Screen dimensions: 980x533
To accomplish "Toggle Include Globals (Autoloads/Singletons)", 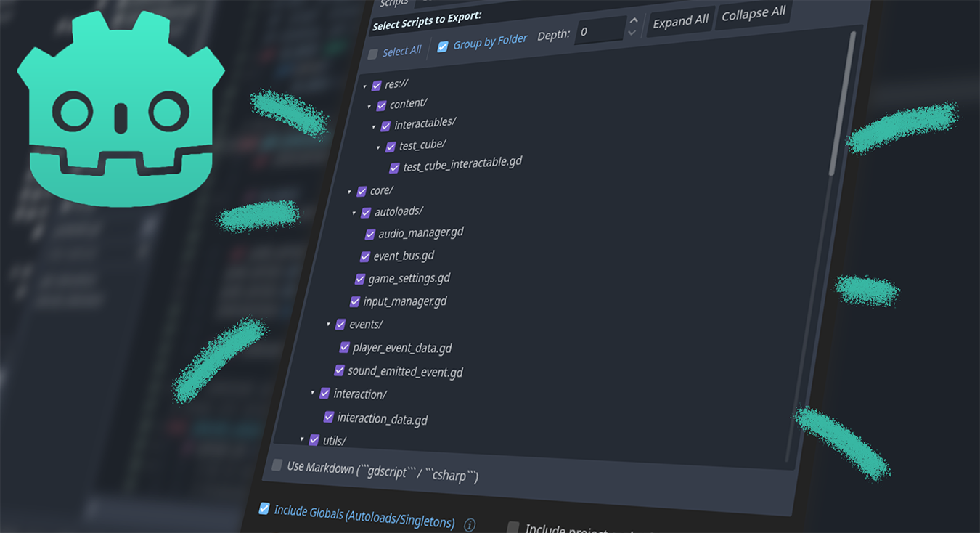I will pos(264,510).
